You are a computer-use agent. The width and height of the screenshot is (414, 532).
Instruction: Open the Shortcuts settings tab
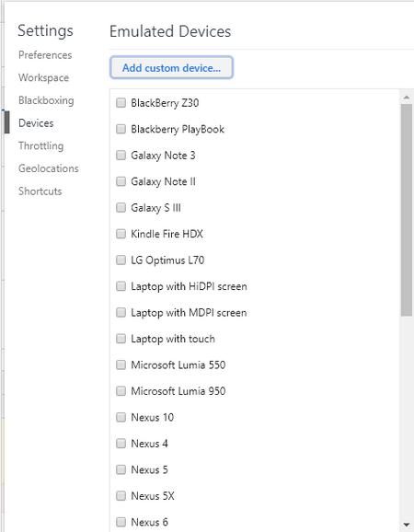(x=40, y=191)
